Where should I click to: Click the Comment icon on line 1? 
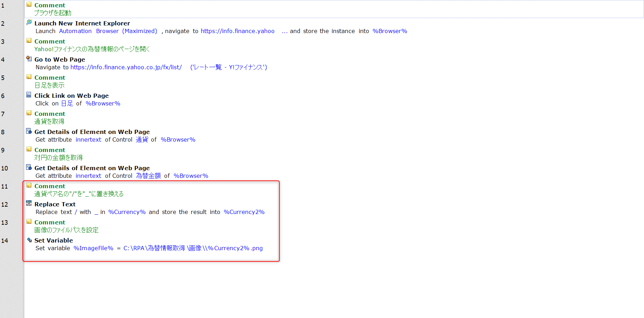[29, 5]
